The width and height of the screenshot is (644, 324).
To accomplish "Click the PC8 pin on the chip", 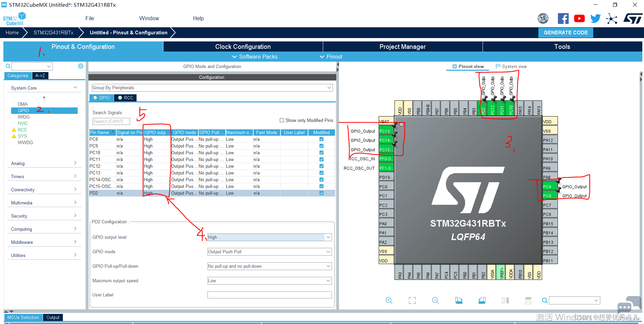I will click(x=550, y=196).
